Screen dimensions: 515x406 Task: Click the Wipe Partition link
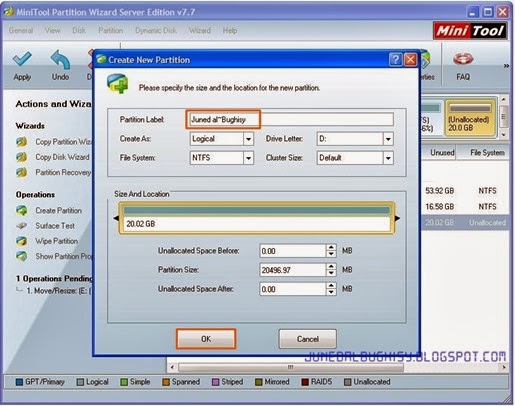[57, 241]
